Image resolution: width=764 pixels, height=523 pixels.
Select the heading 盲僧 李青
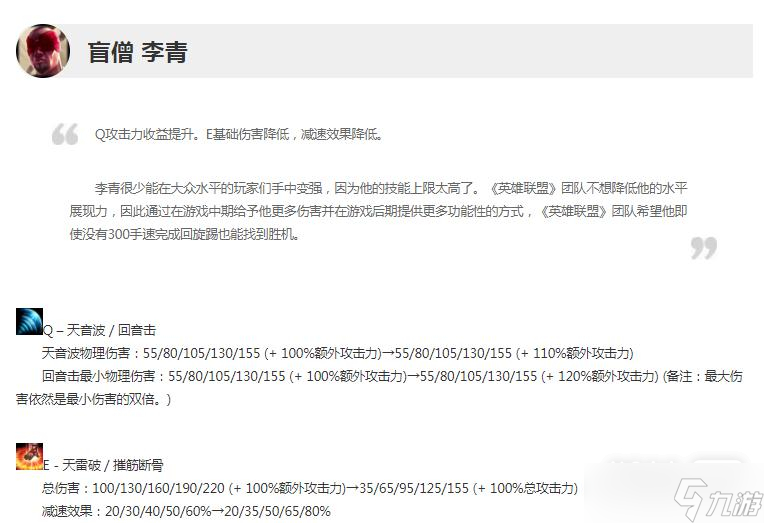137,52
